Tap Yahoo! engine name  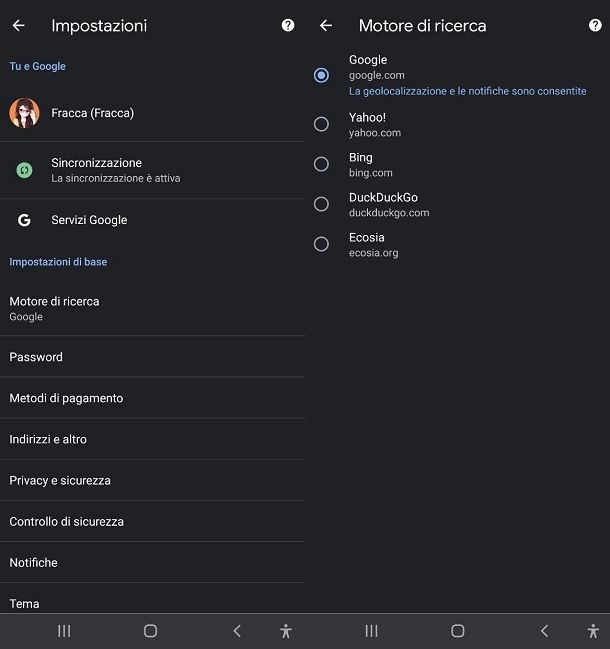[367, 118]
